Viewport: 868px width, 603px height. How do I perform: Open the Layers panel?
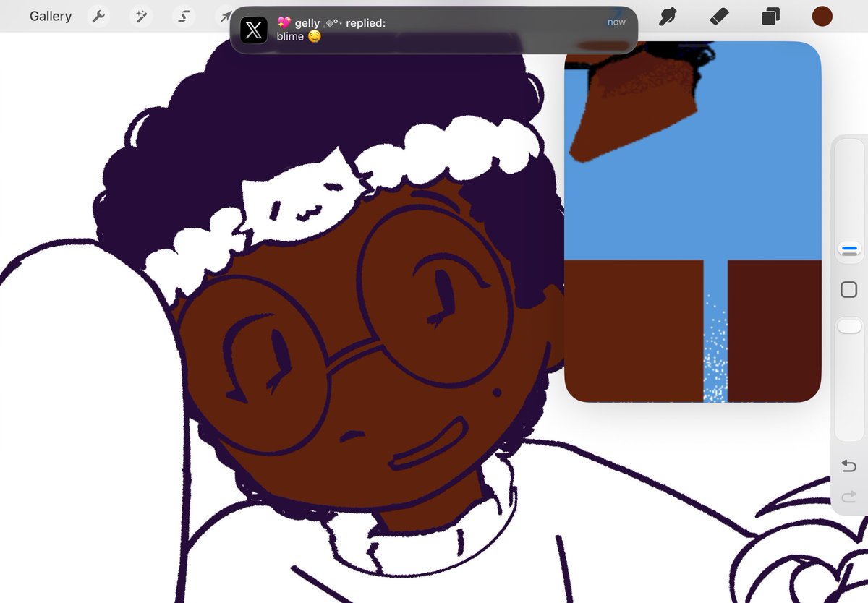(x=770, y=16)
